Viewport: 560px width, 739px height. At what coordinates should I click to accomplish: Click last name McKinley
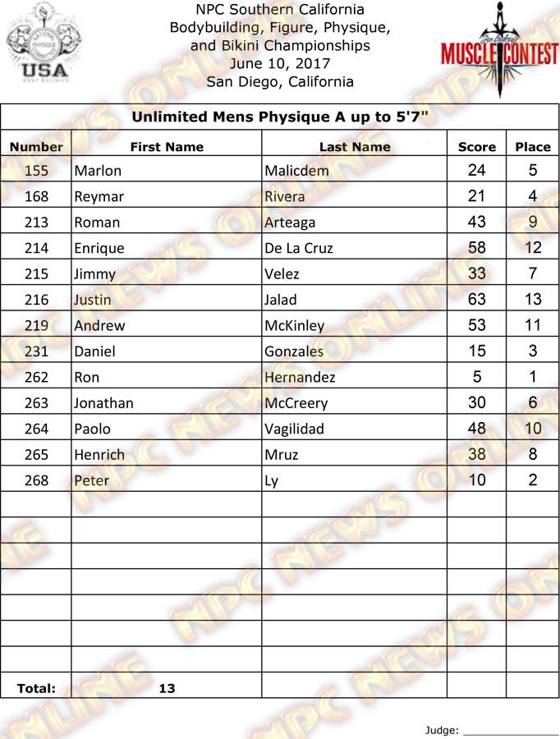[295, 325]
